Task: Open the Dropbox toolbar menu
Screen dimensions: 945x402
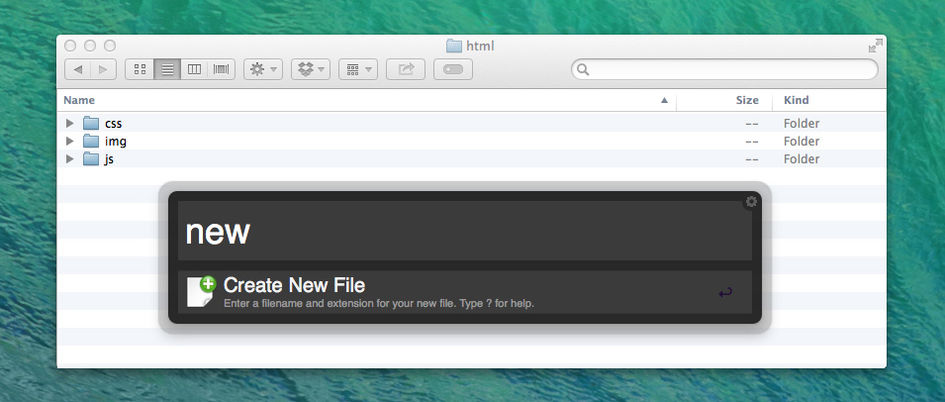Action: [310, 69]
